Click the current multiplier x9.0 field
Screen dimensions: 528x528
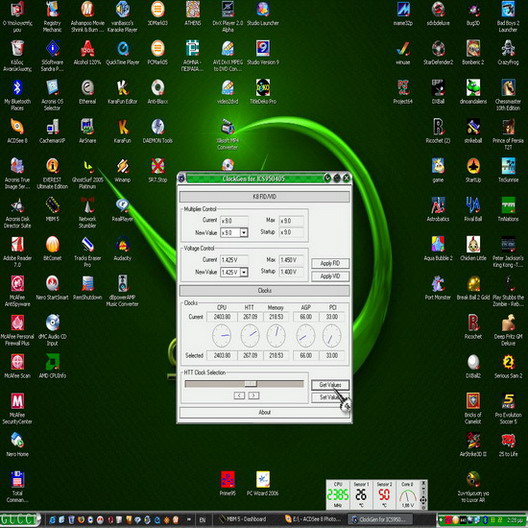point(234,221)
